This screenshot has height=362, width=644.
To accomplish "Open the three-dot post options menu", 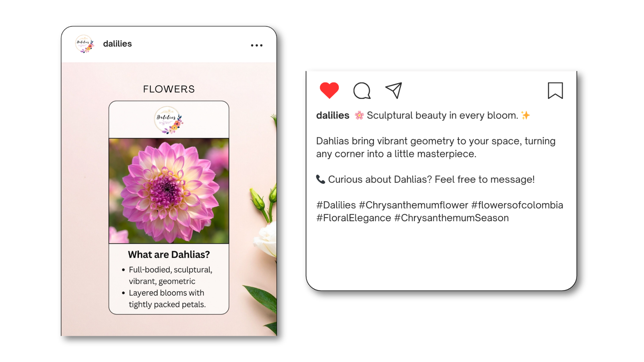I will click(257, 45).
